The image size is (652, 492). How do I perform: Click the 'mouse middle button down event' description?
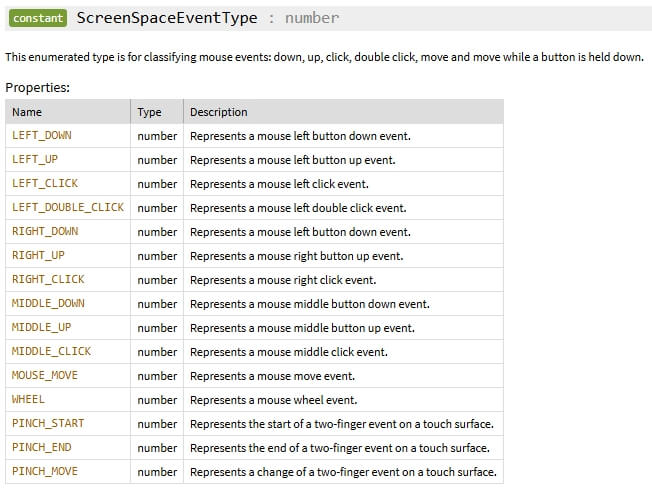pos(310,304)
